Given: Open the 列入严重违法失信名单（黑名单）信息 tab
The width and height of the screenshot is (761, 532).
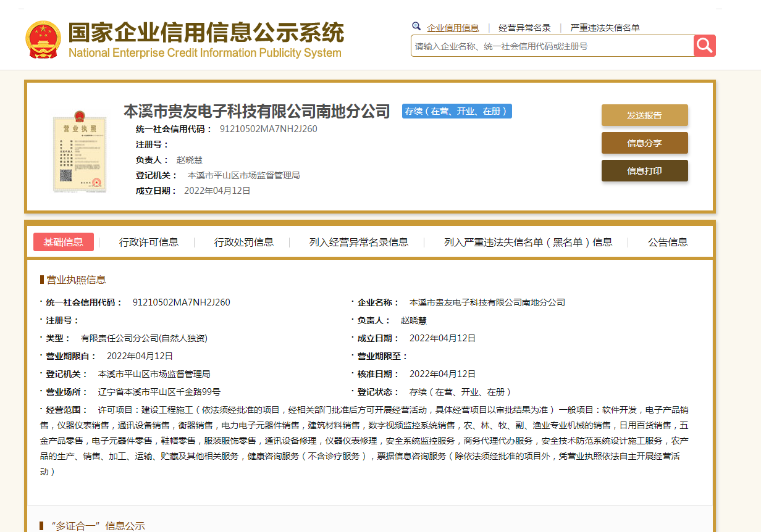Looking at the screenshot, I should 528,242.
